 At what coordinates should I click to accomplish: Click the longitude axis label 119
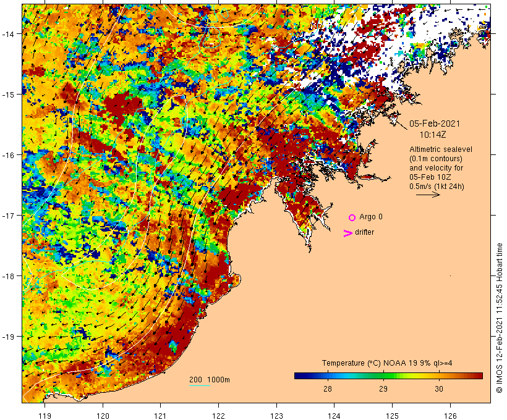pyautogui.click(x=45, y=416)
